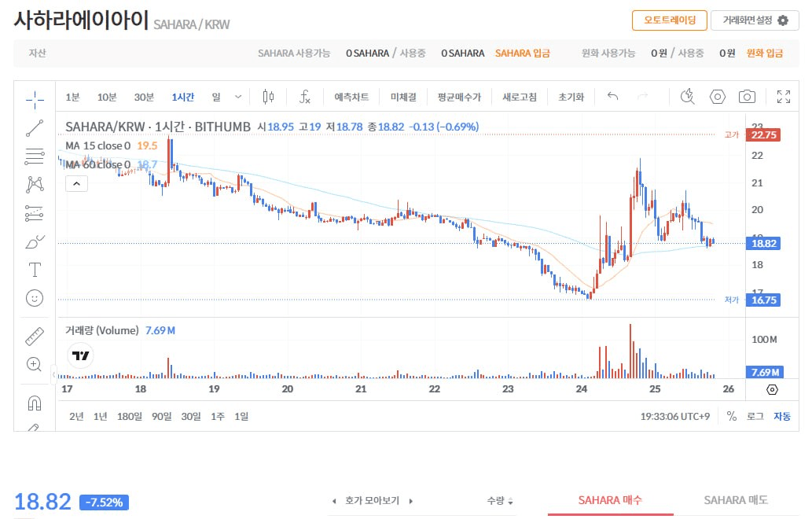
Task: Click the 22.75 high price label
Action: (x=762, y=134)
